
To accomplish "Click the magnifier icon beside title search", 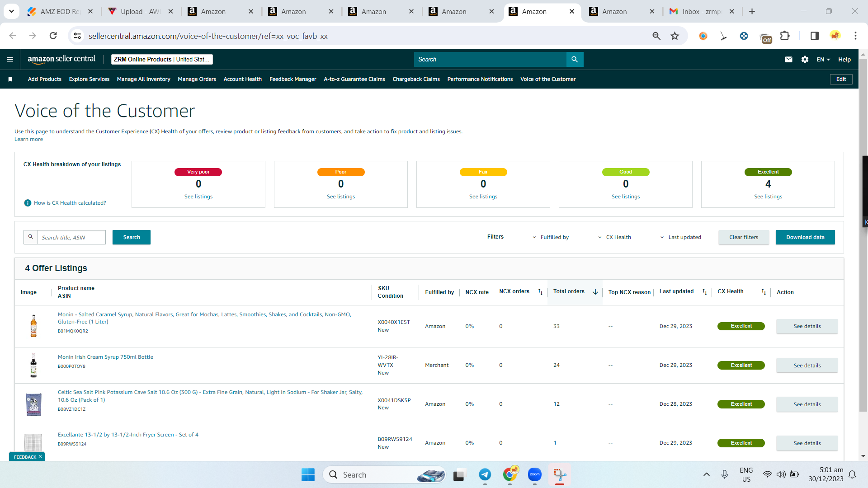I will tap(31, 237).
